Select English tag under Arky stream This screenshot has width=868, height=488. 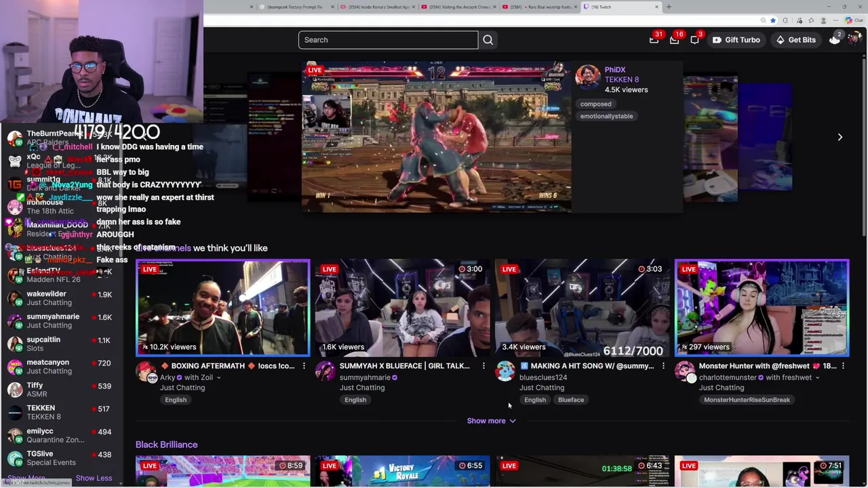[x=176, y=400]
